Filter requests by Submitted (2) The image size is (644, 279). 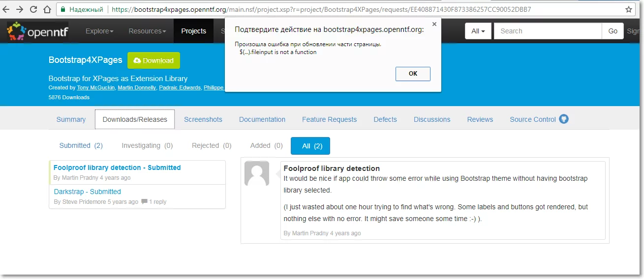(81, 145)
